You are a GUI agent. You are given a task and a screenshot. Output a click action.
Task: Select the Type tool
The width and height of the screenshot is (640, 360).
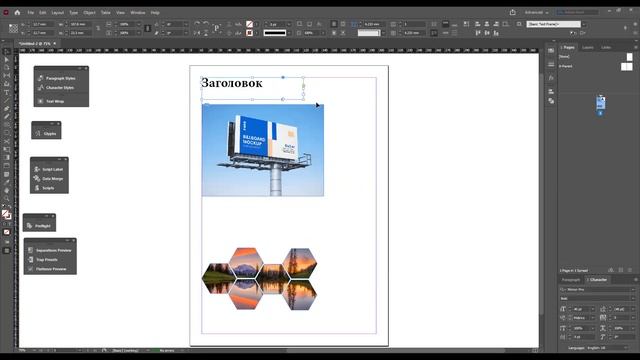coord(7,92)
